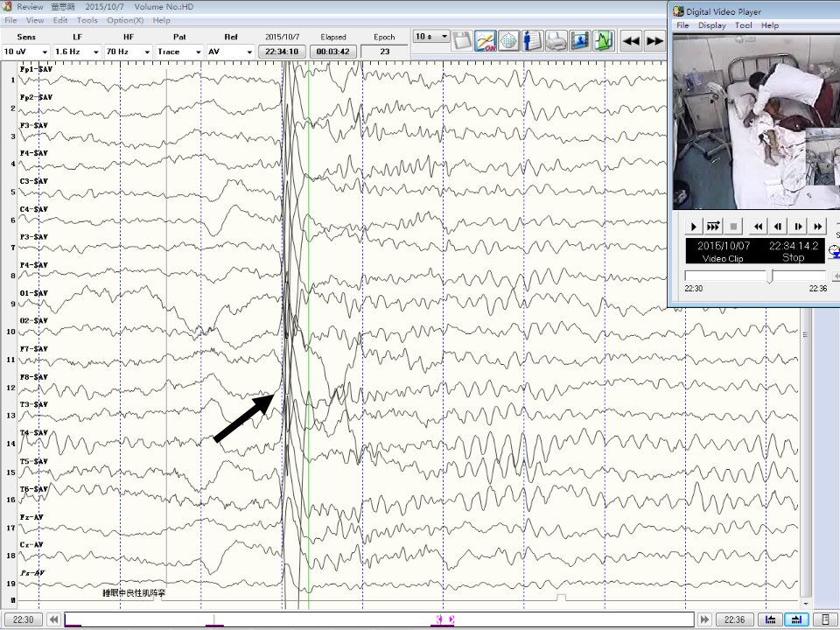
Task: Click the toolbar fast-forward page arrows
Action: 654,41
